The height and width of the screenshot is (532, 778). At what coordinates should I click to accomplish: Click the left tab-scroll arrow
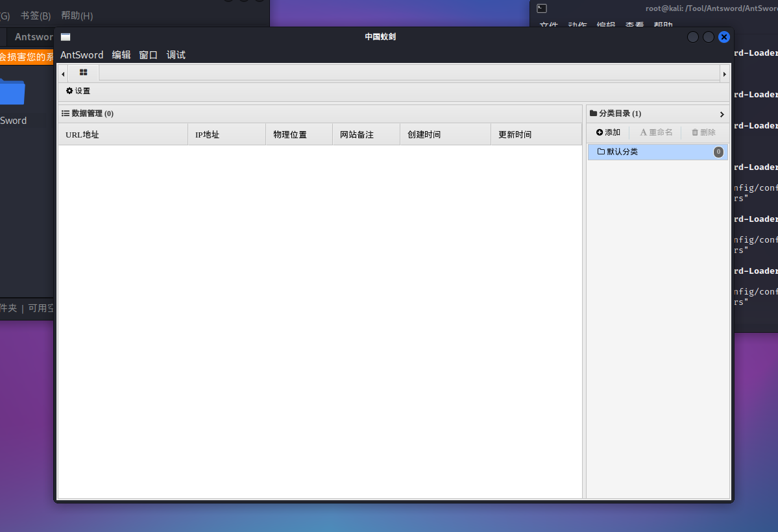click(x=63, y=74)
